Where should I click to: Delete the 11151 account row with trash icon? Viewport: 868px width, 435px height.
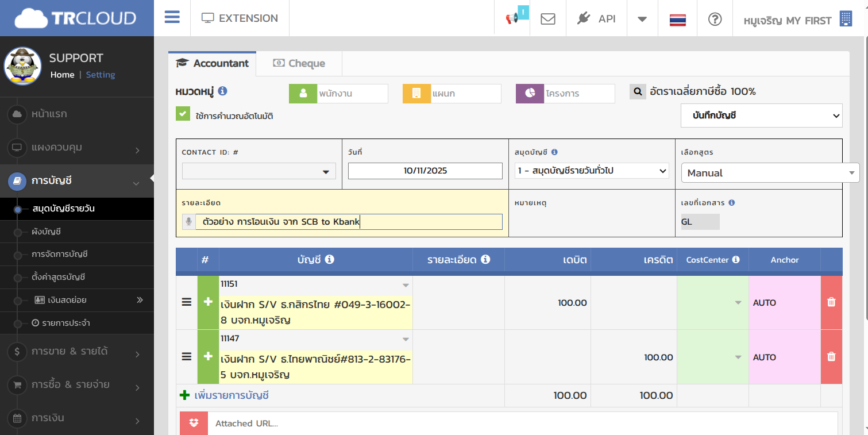tap(831, 302)
